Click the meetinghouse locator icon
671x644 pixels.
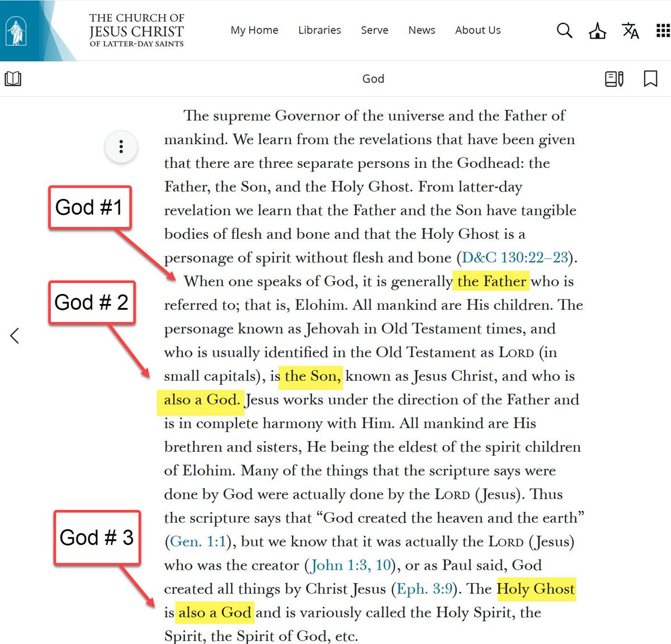(x=598, y=31)
